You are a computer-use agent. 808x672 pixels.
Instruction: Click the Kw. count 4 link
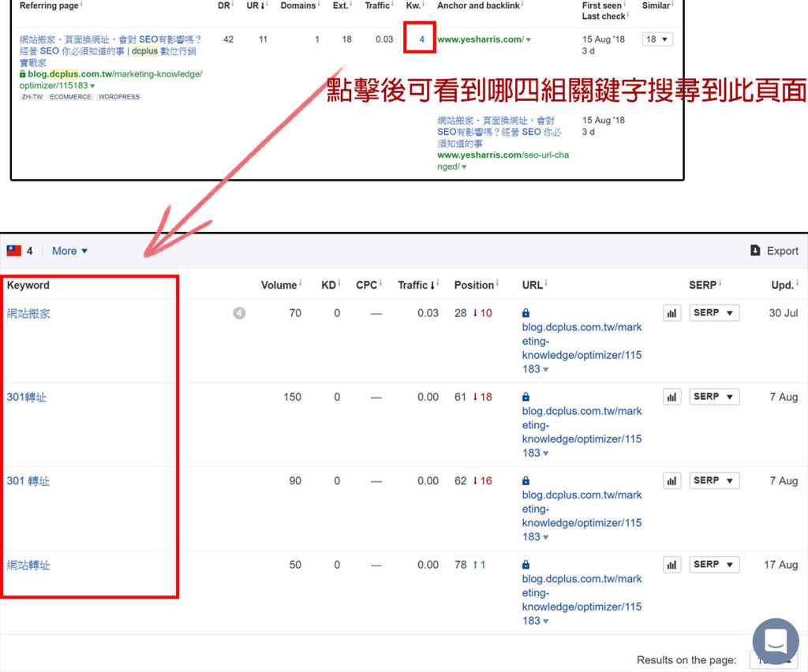pos(421,39)
